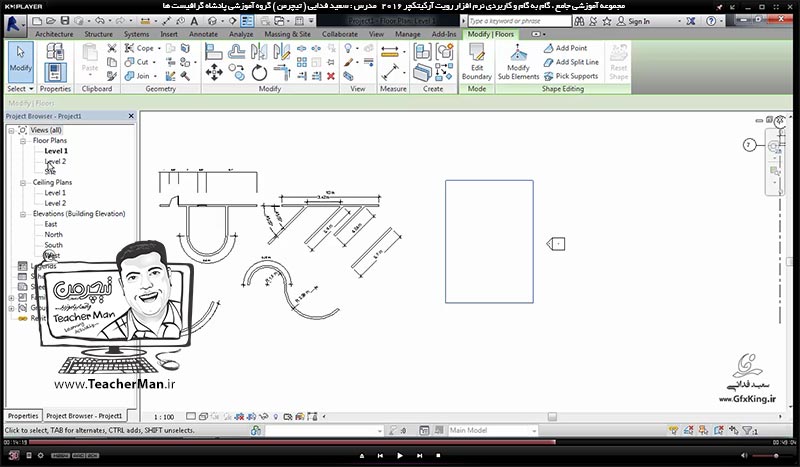
Task: Click the Undo arrow icon
Action: tap(99, 21)
